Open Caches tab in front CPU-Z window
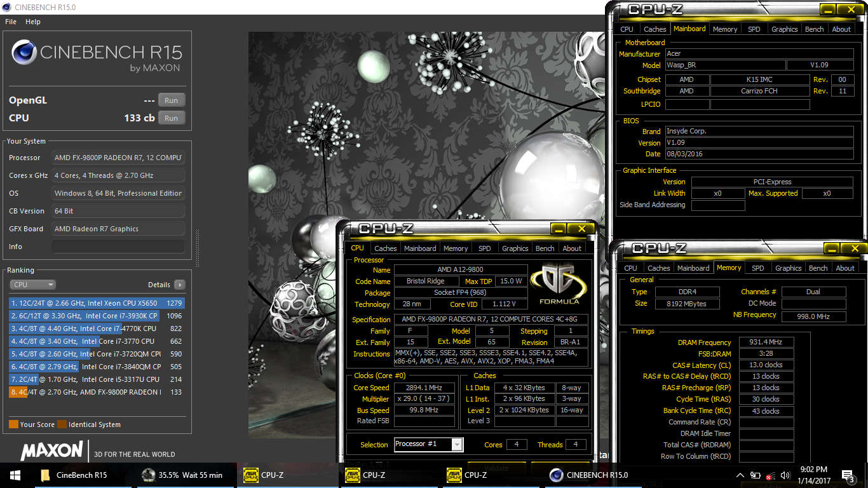 coord(385,248)
